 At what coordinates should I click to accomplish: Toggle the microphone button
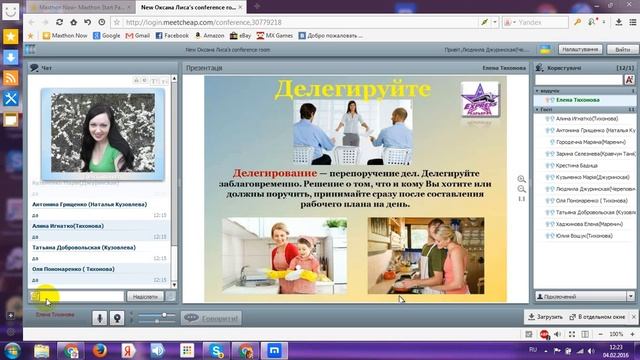[99, 318]
